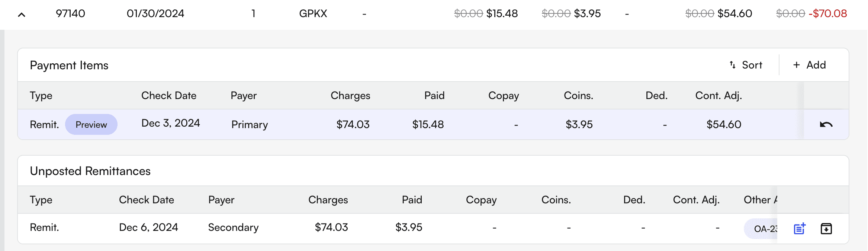Click the blue post-remittance icon for Secondary payer

point(799,228)
